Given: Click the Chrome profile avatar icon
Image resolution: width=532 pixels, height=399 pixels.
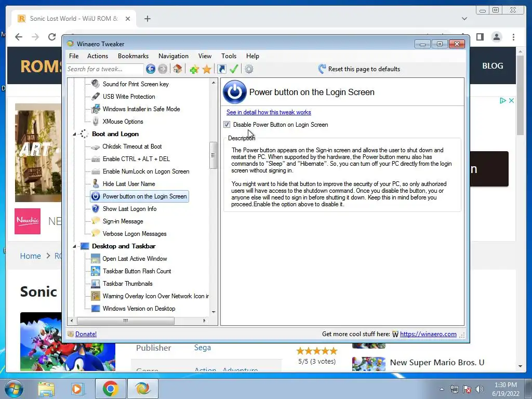Looking at the screenshot, I should [x=496, y=37].
